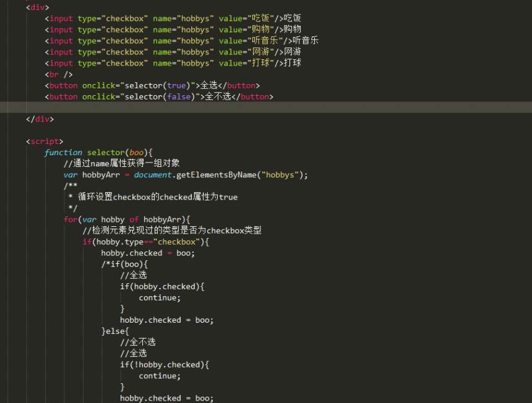Select the checkbox input line with value "购物"
This screenshot has width=532, height=403.
tap(173, 30)
